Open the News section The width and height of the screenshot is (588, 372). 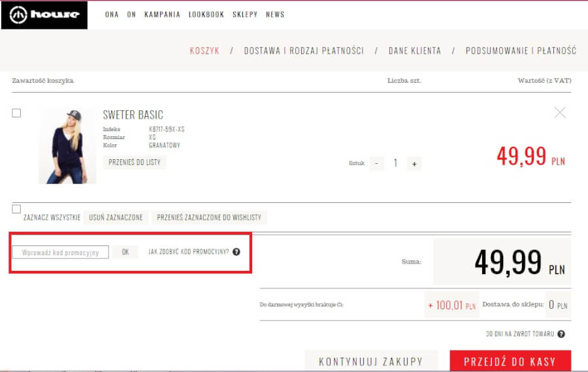point(275,14)
